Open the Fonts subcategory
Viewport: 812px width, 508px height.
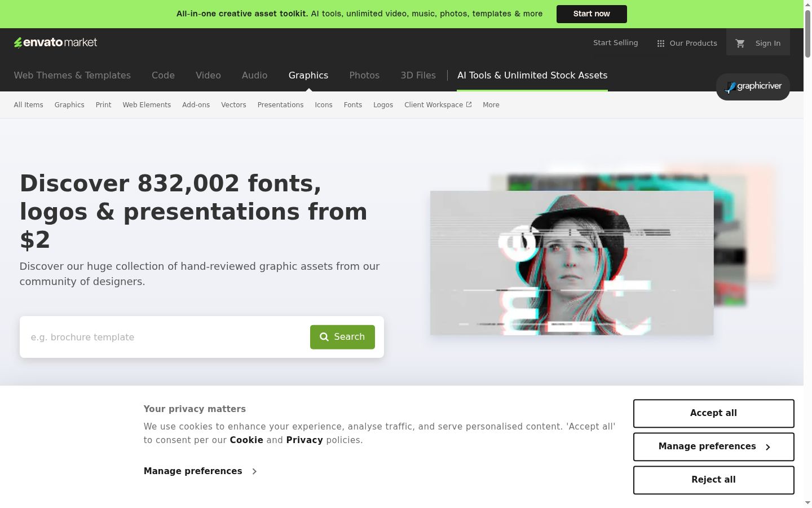click(x=353, y=105)
